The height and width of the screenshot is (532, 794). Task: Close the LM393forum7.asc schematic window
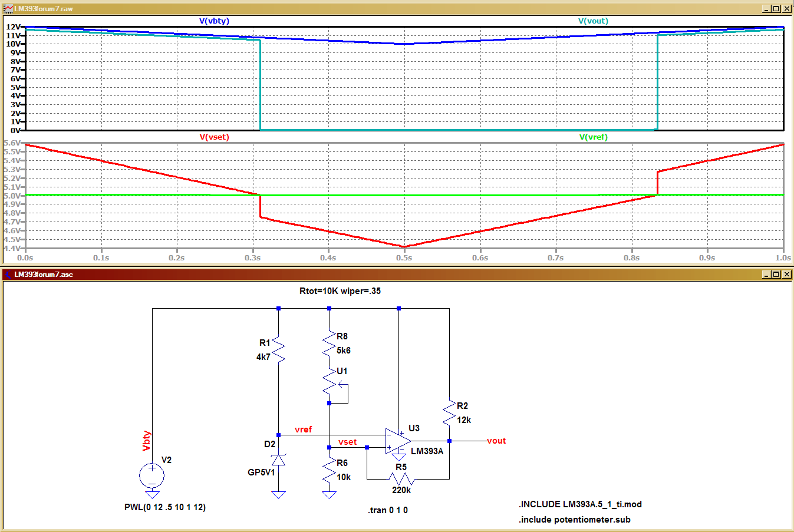(787, 274)
